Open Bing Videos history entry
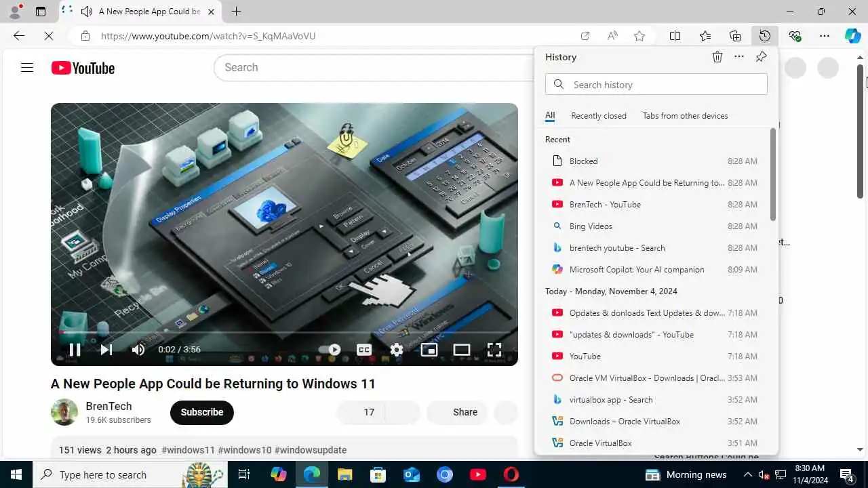Screen dimensions: 868x488 (655, 226)
